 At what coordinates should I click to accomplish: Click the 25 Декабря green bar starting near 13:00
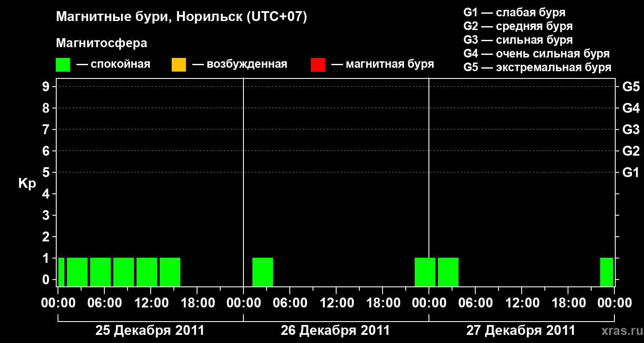click(170, 272)
